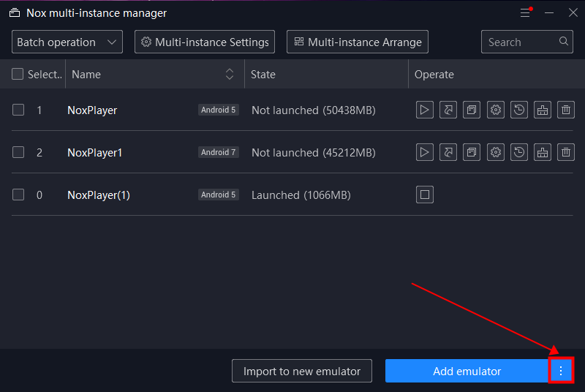585x392 pixels.
Task: Create desktop shortcut for NoxPlayer1
Action: point(448,153)
